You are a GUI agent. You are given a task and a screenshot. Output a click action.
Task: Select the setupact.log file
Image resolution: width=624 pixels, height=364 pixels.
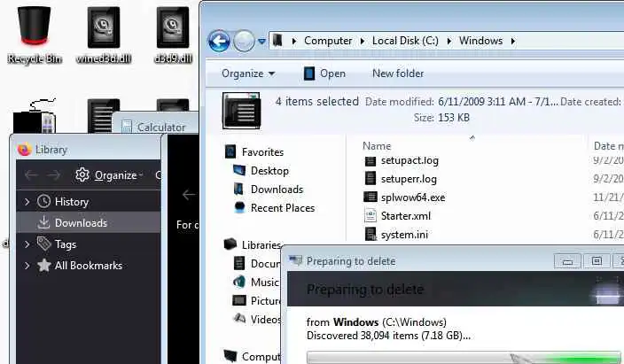click(x=409, y=160)
